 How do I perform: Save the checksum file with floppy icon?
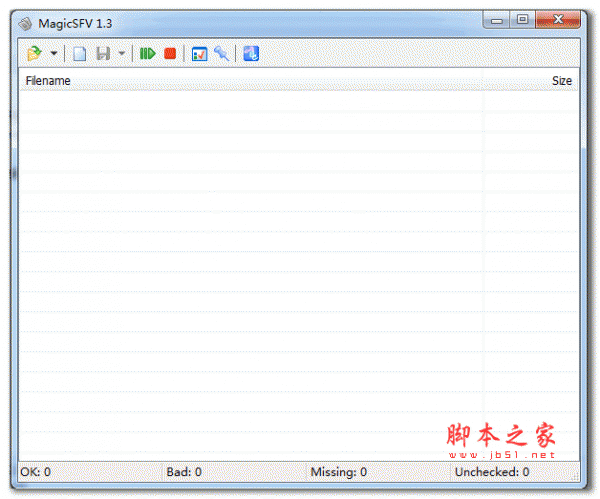tap(103, 54)
